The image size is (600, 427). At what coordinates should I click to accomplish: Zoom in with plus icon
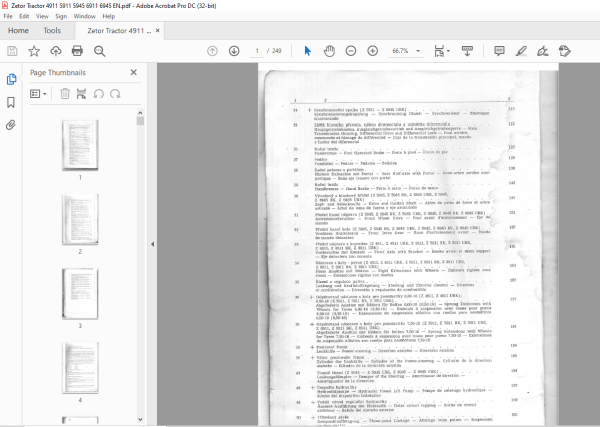(373, 51)
